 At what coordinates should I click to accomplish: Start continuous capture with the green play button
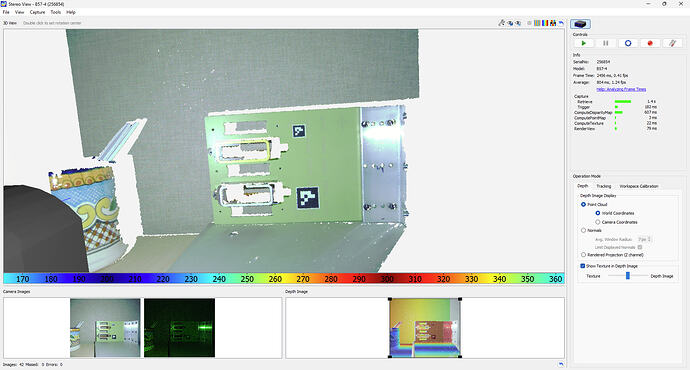(x=584, y=43)
